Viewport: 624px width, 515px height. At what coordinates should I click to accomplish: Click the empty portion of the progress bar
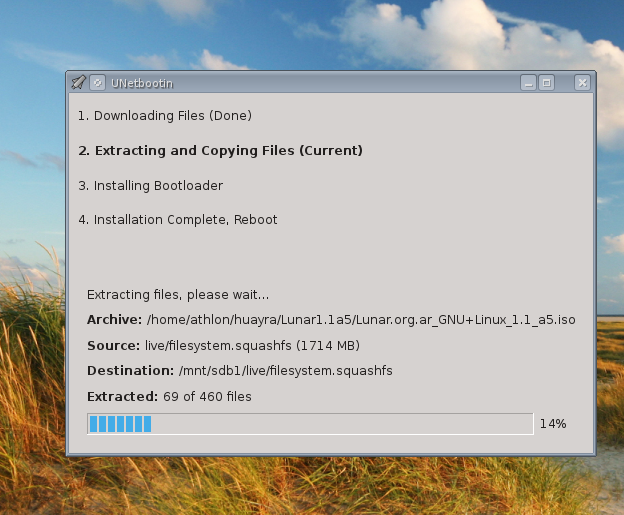pyautogui.click(x=340, y=424)
